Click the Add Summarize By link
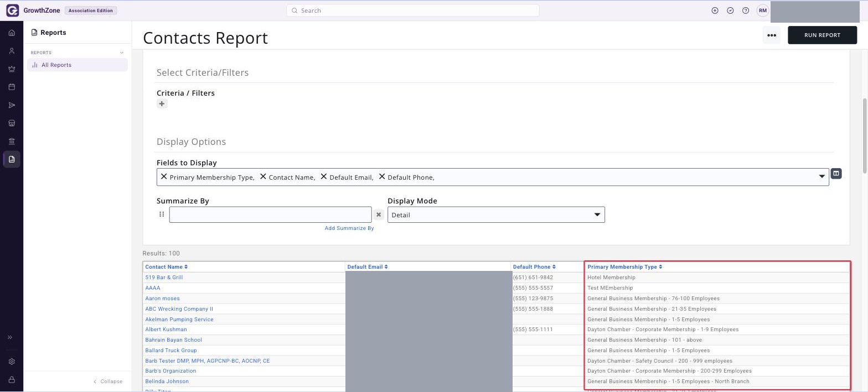The width and height of the screenshot is (868, 392). 349,228
